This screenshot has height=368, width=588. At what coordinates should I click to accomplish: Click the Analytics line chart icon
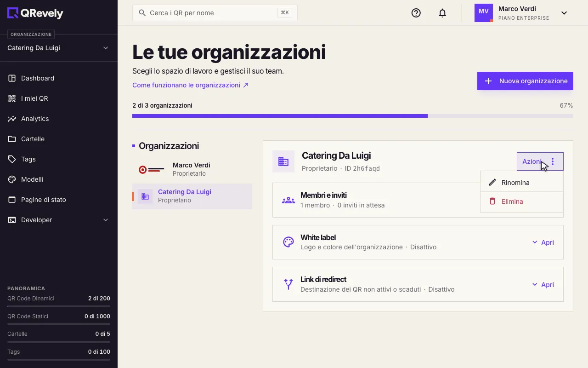[12, 119]
